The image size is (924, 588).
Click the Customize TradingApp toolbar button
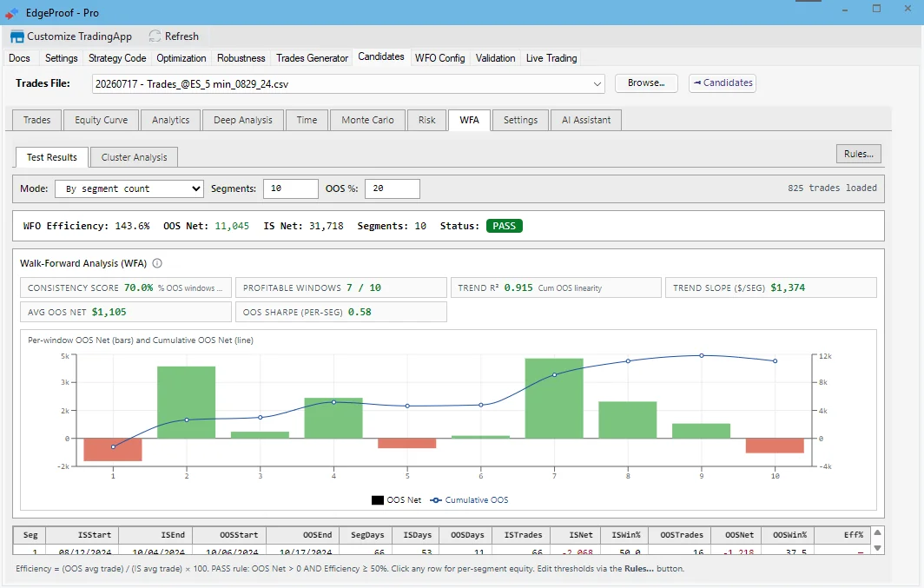pos(71,36)
